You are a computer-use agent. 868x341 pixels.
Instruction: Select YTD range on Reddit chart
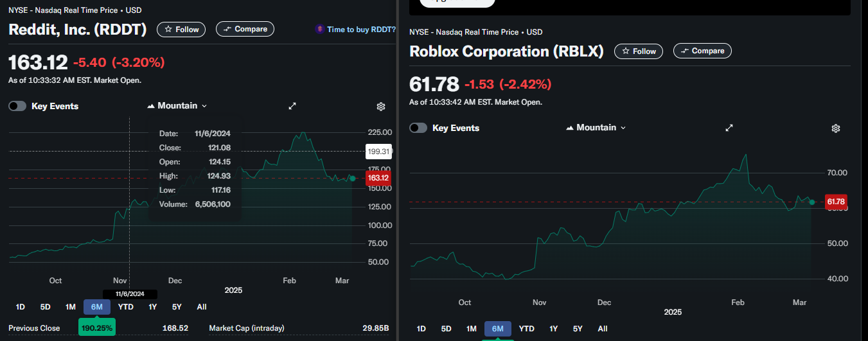click(126, 306)
